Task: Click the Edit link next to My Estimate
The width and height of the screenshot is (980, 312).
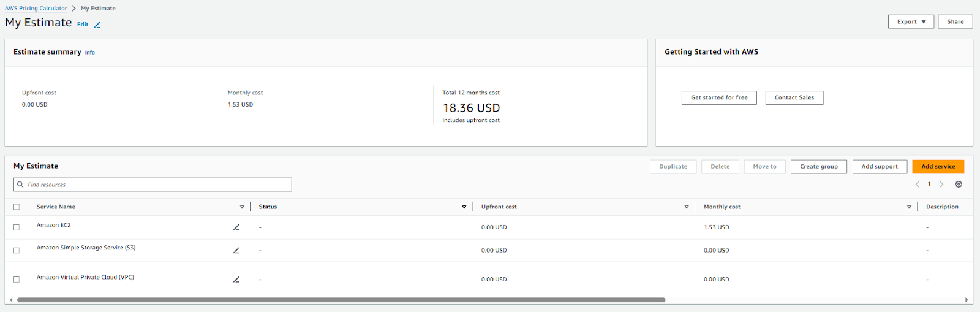Action: (83, 25)
